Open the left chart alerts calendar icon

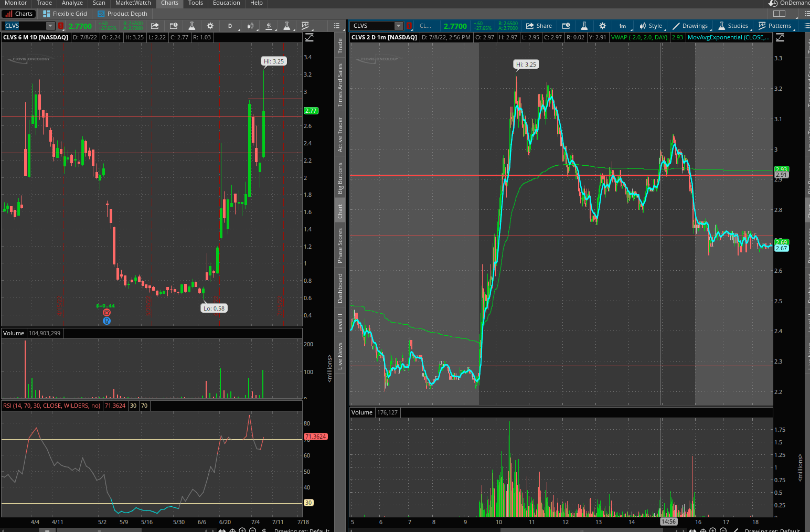coord(174,26)
